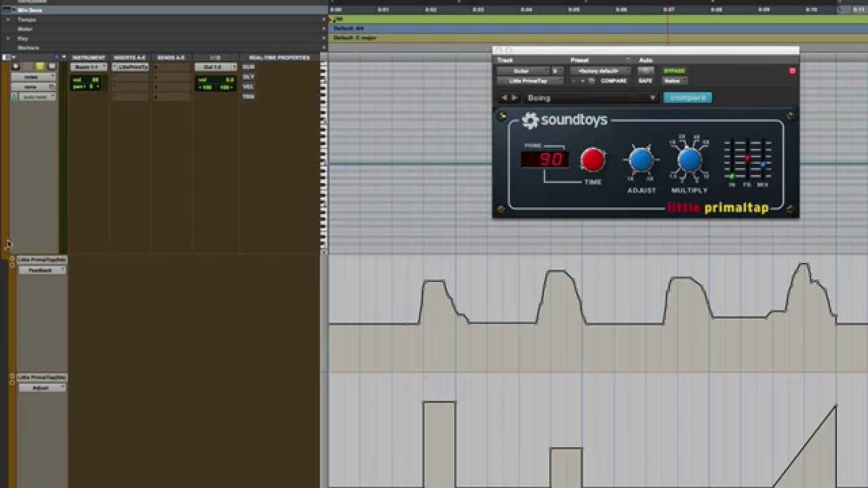
Task: Open the insert position 'b' selector
Action: [x=557, y=70]
